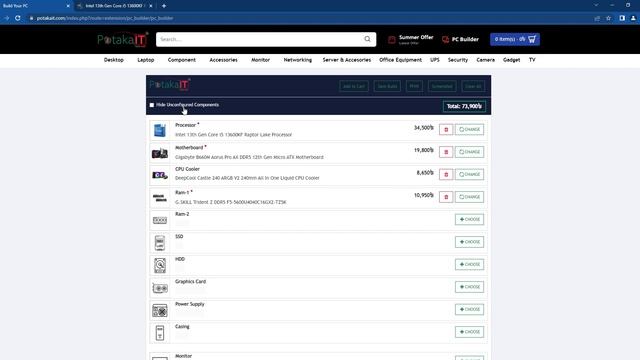The image size is (640, 360).
Task: Click the Graphics Card placeholder icon
Action: click(160, 288)
